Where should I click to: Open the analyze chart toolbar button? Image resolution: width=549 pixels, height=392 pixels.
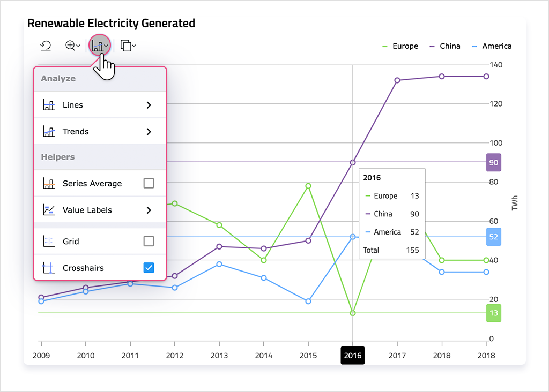100,45
